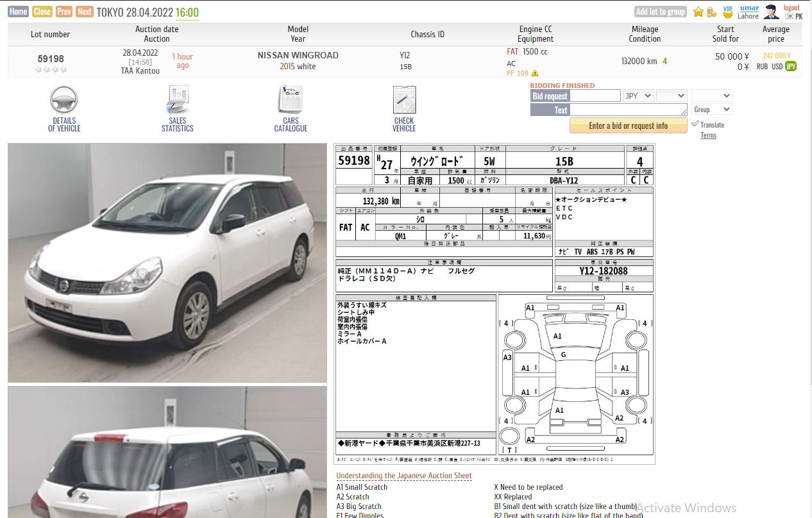812x518 pixels.
Task: Open the JPY currency dropdown
Action: tap(639, 96)
